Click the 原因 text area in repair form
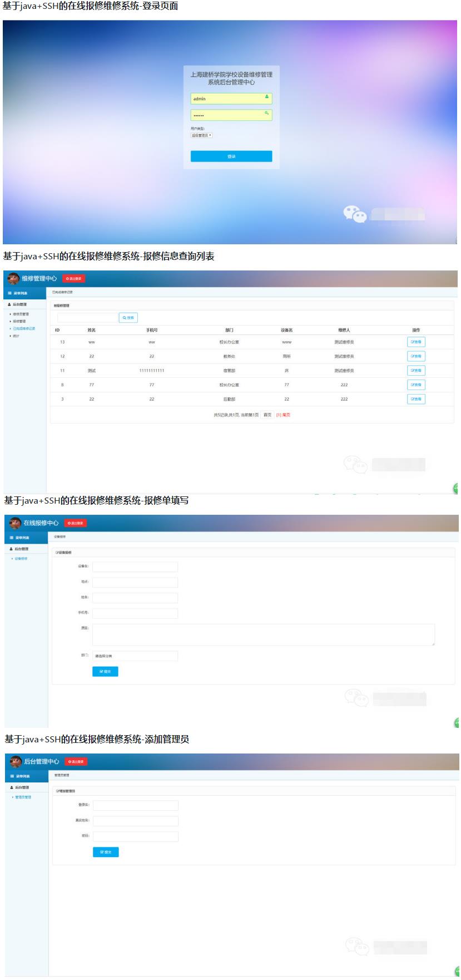Image resolution: width=461 pixels, height=980 pixels. click(x=263, y=634)
